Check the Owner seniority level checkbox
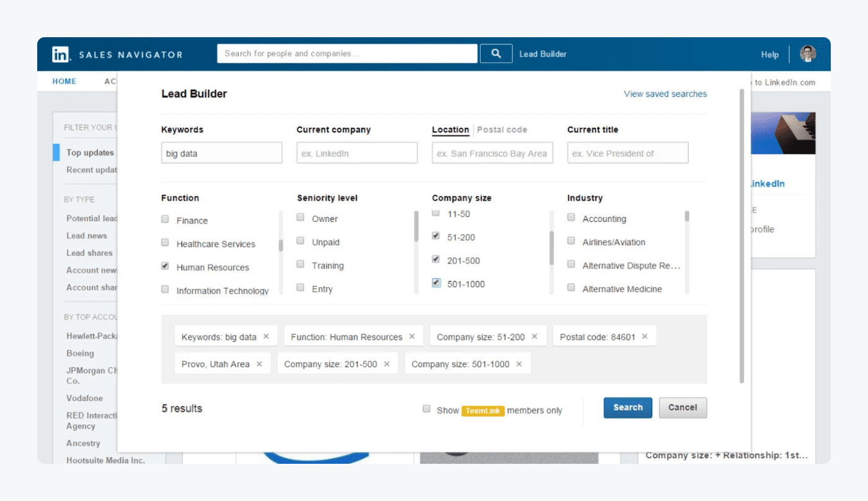Image resolution: width=868 pixels, height=501 pixels. [301, 218]
